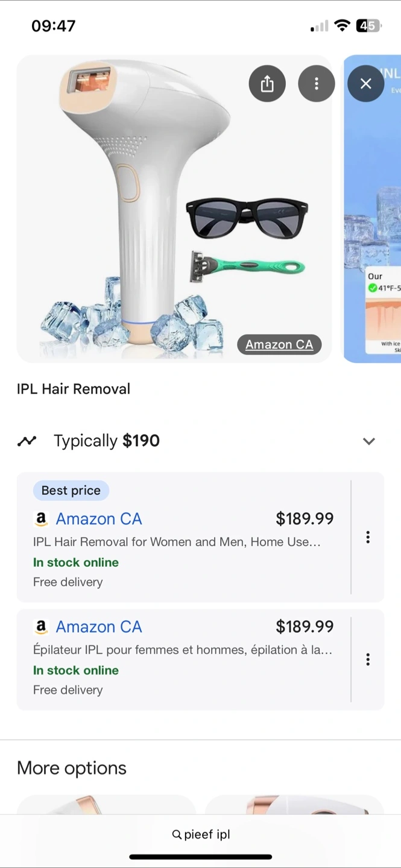Viewport: 401px width, 868px height.
Task: Tap the price trend graph icon
Action: click(27, 441)
